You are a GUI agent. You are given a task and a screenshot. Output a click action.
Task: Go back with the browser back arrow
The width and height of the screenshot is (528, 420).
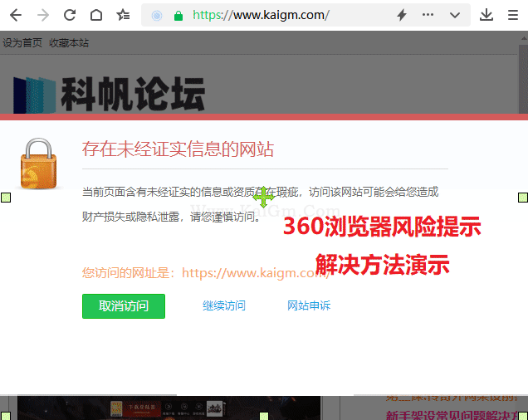[x=16, y=15]
